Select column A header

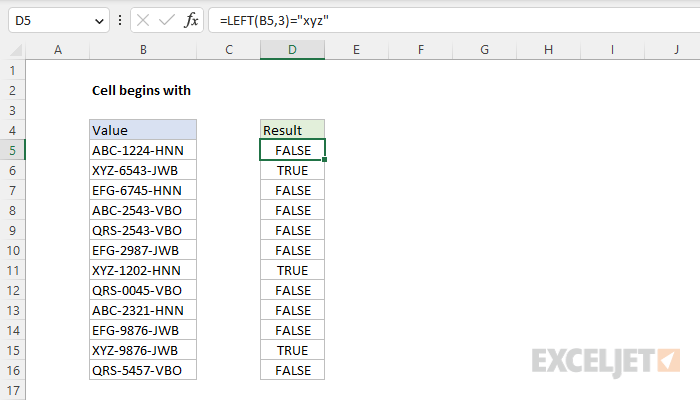pos(58,50)
